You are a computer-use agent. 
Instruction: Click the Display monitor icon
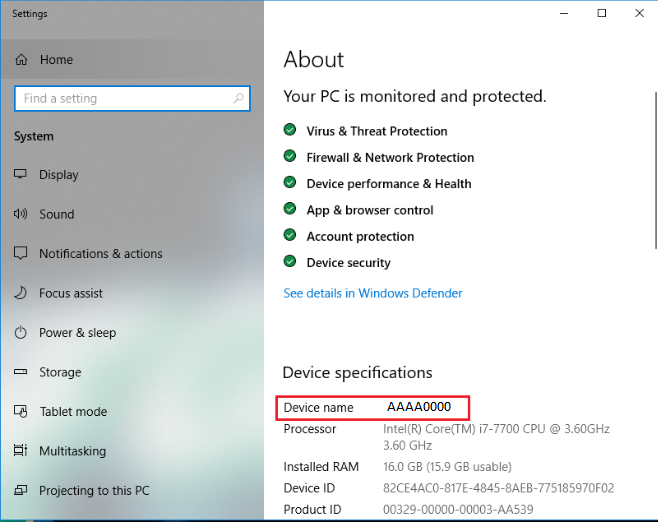pyautogui.click(x=20, y=174)
